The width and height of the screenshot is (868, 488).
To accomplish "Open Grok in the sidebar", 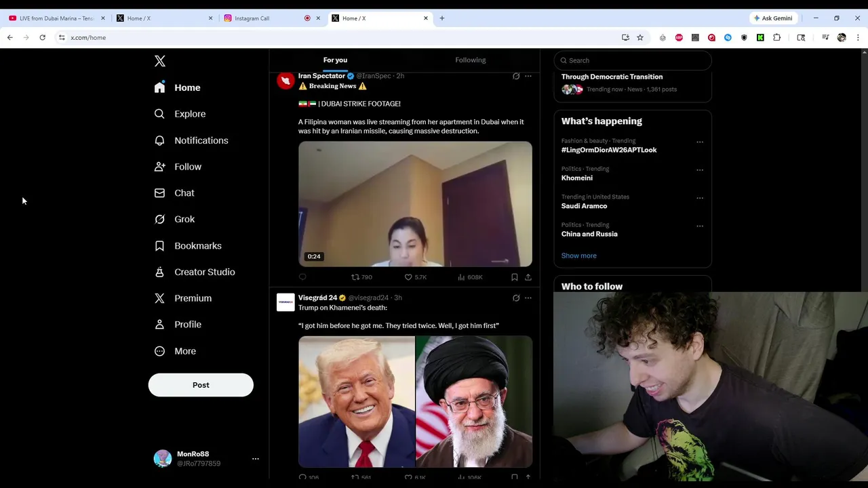I will click(x=174, y=219).
